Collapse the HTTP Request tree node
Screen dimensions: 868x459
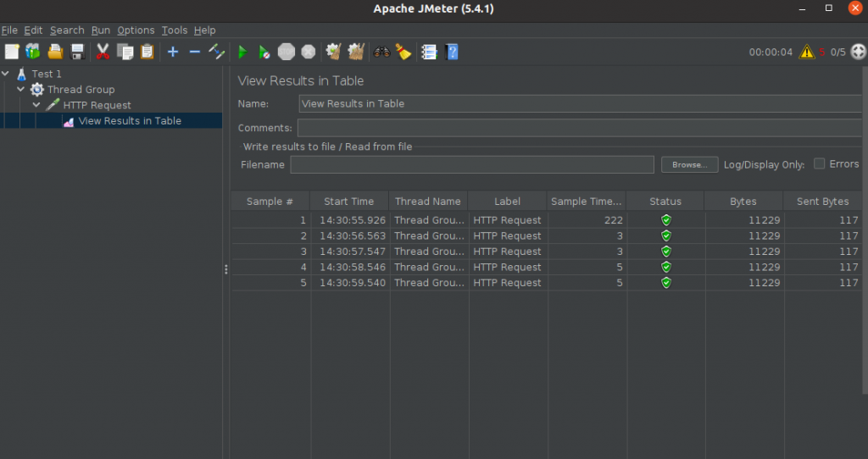tap(36, 104)
